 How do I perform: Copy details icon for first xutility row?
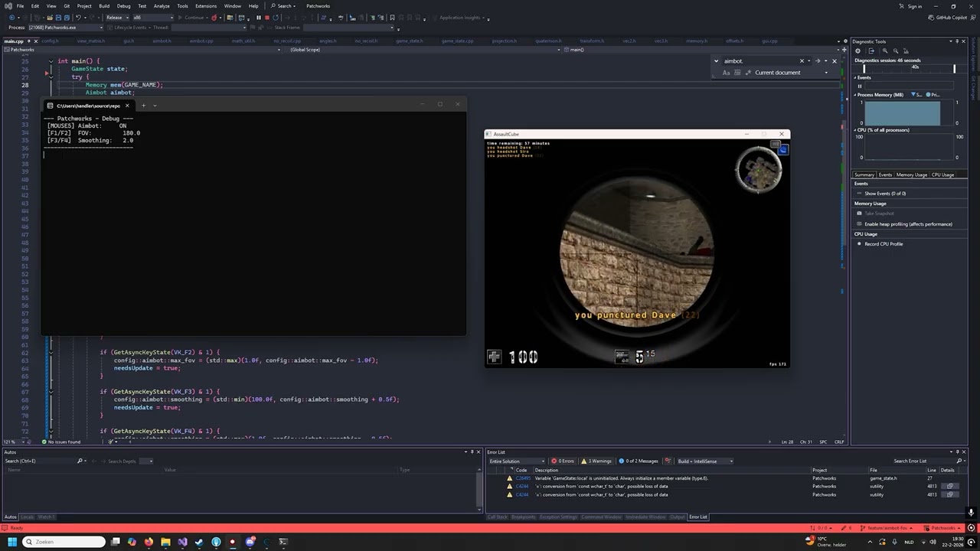pyautogui.click(x=950, y=486)
